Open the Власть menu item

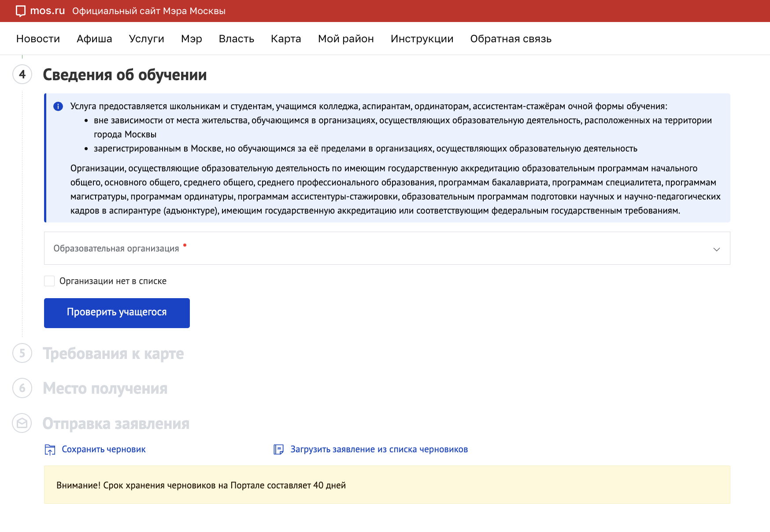pyautogui.click(x=237, y=39)
